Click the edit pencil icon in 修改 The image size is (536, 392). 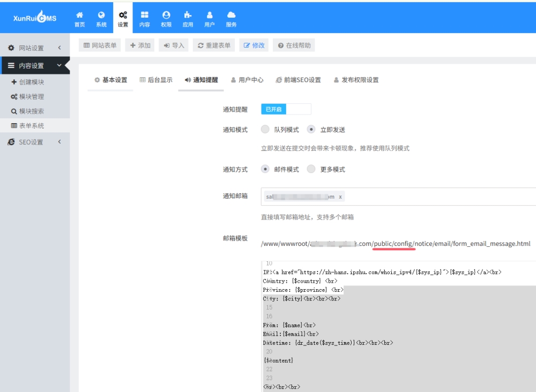pos(247,46)
